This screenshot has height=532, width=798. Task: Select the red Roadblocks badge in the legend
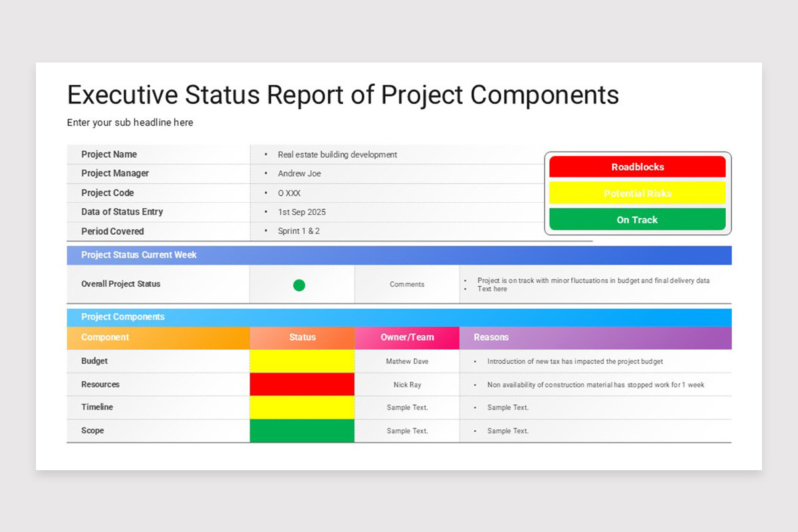(x=637, y=167)
